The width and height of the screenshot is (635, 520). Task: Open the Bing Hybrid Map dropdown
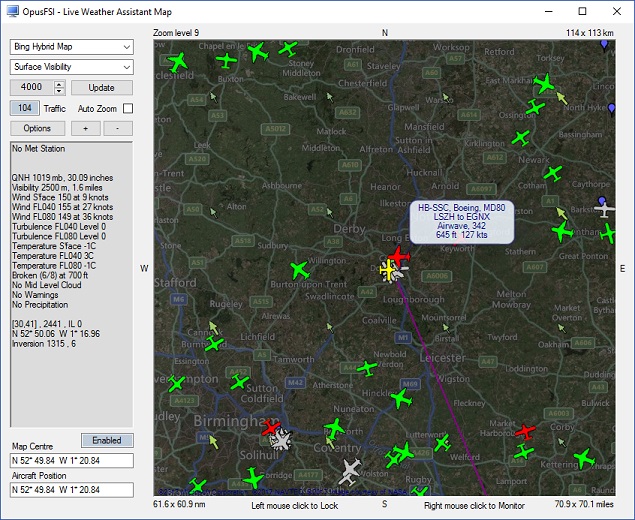[x=72, y=47]
